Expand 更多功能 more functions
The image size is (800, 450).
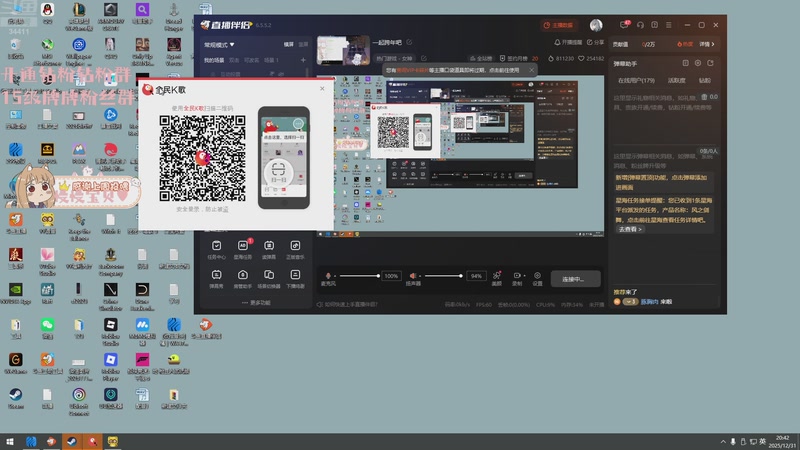pos(256,303)
